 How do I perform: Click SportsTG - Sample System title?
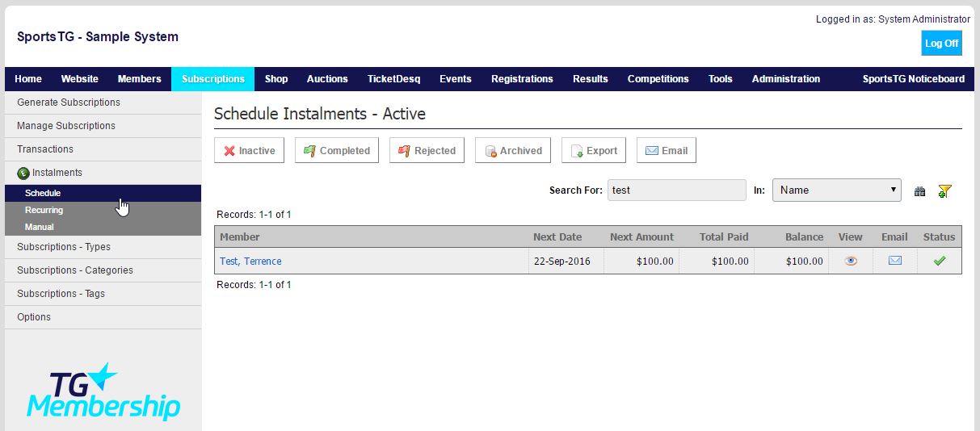pyautogui.click(x=98, y=37)
